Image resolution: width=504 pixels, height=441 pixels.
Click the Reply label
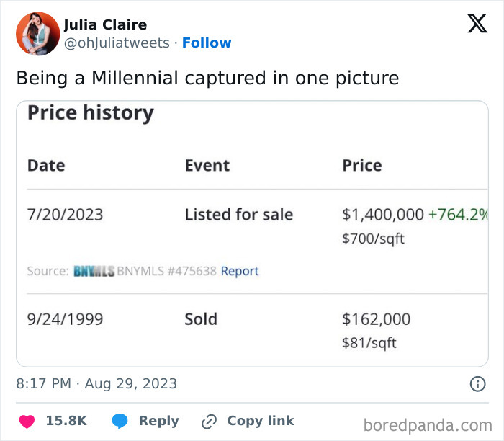coord(158,421)
